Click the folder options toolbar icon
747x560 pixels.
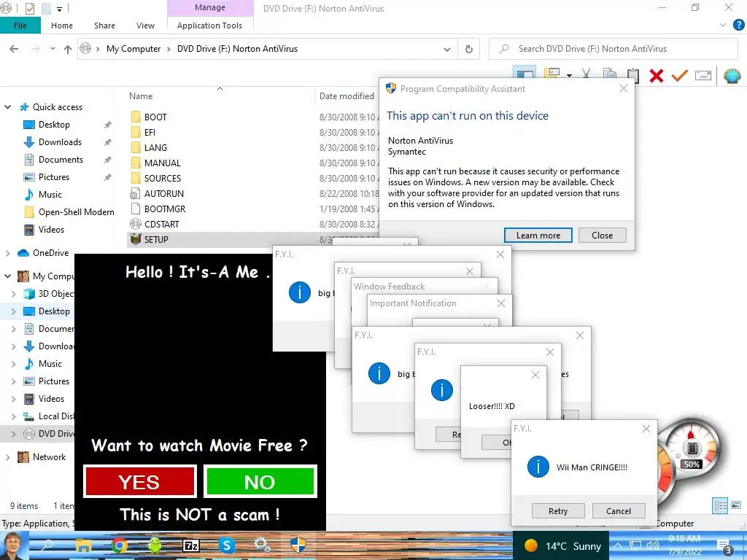551,74
